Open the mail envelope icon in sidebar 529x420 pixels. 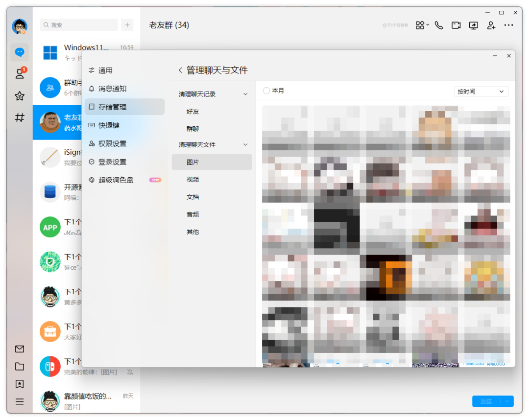click(20, 349)
